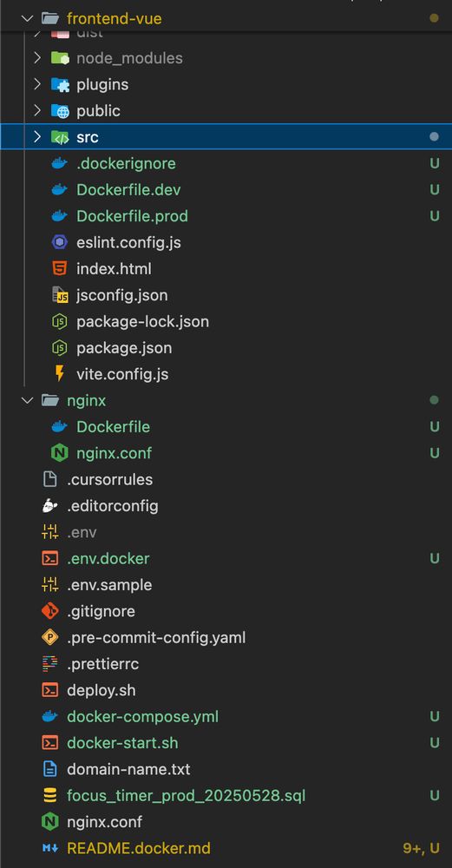Click the database icon beside focus_timer_prod_20250528.sql

pos(49,795)
